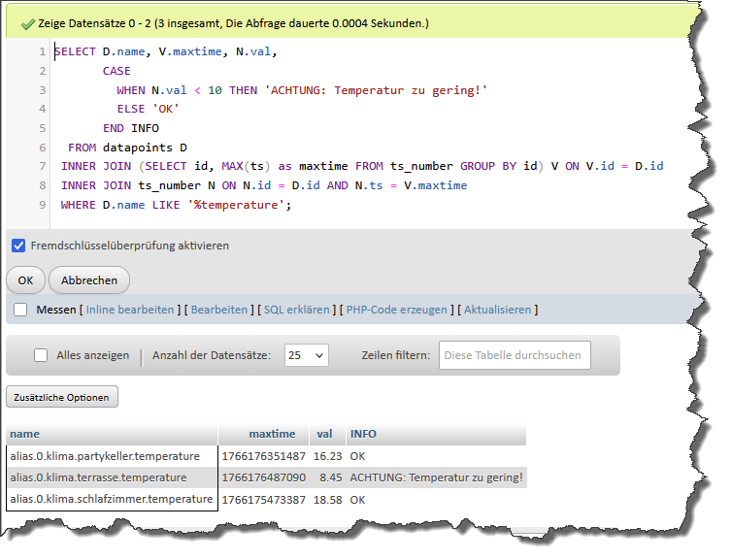Select cell alias.0.klima.partykeller.temperature
The width and height of the screenshot is (731, 560).
[x=112, y=456]
